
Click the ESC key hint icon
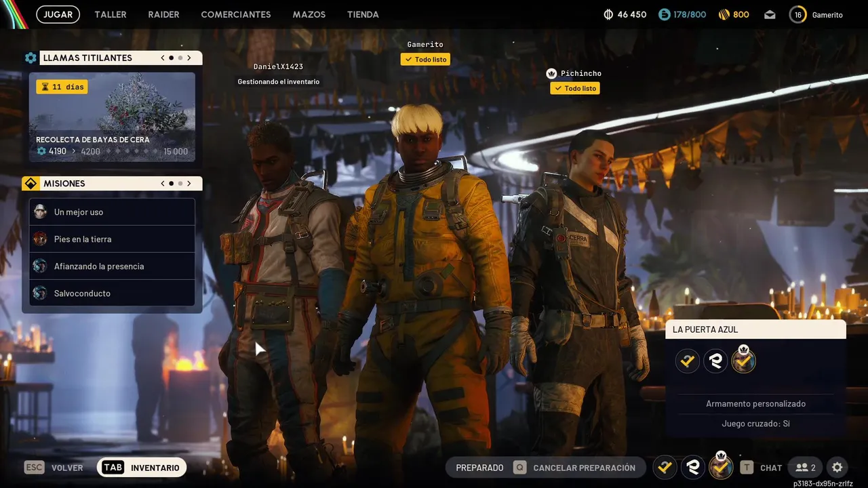click(x=34, y=468)
